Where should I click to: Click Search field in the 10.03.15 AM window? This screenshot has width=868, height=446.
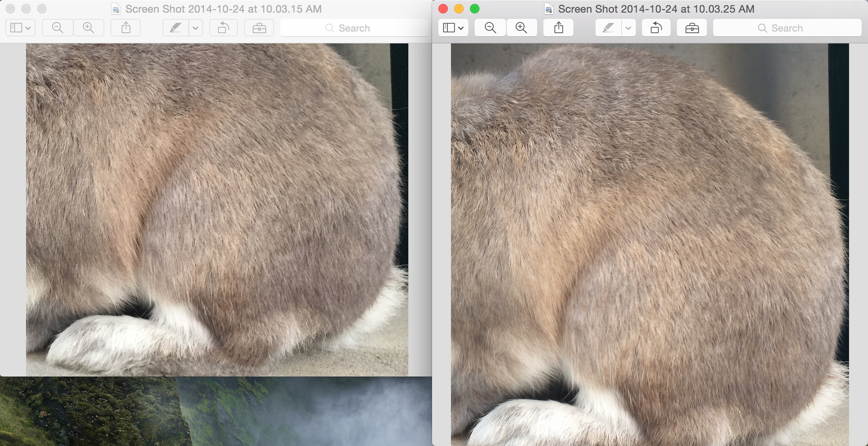pyautogui.click(x=354, y=28)
